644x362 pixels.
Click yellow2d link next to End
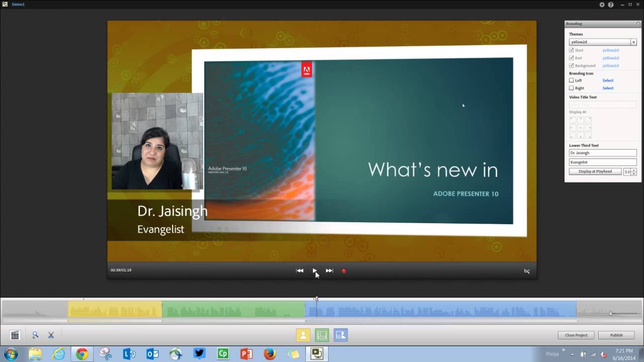coord(611,58)
